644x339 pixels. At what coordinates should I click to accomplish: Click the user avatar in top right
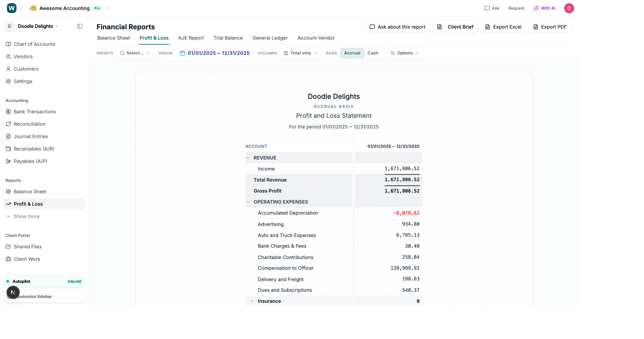[x=569, y=8]
